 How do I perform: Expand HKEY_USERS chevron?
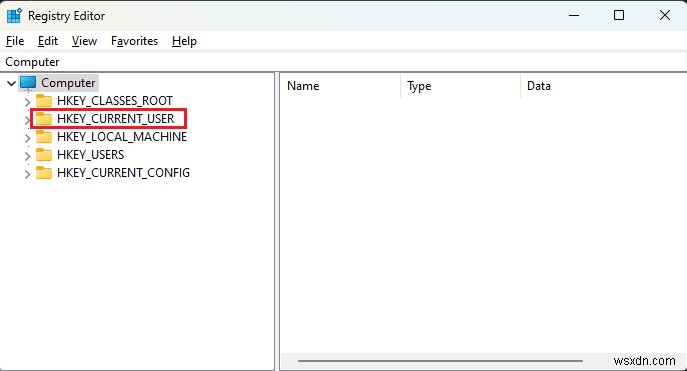click(27, 156)
